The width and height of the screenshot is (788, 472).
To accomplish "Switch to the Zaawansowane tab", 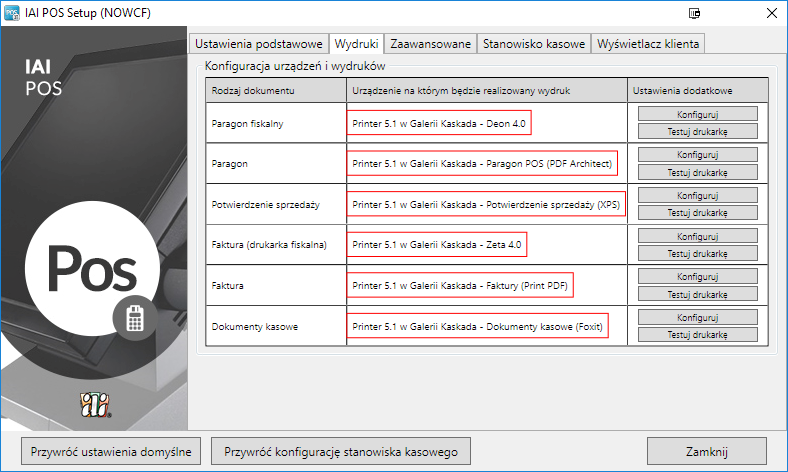I will (431, 44).
